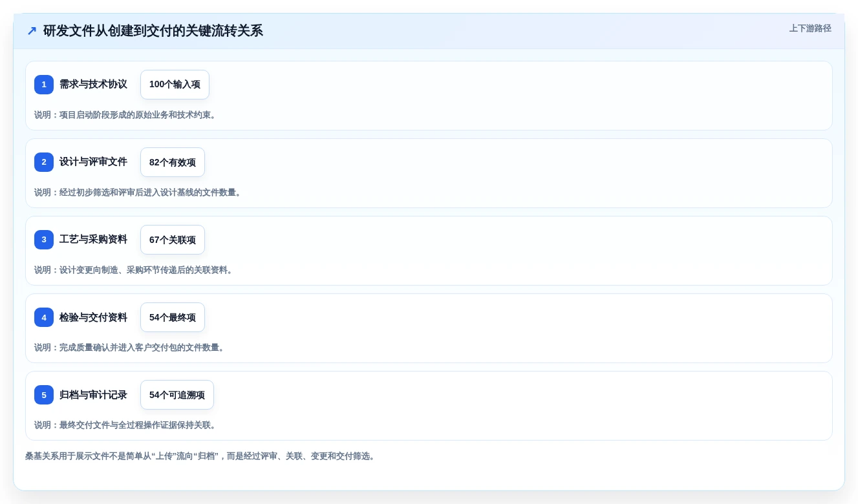Image resolution: width=858 pixels, height=504 pixels.
Task: Click description 最终交付文件与全过程操作证据保持关联
Action: (126, 425)
